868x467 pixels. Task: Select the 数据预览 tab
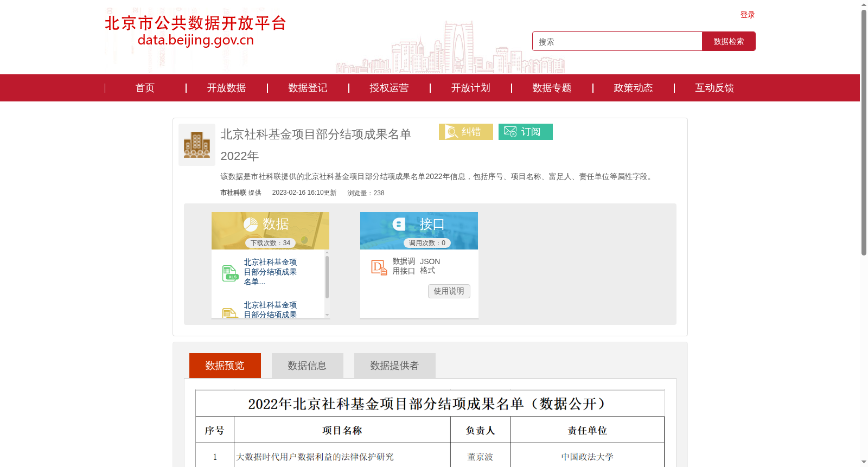(225, 366)
